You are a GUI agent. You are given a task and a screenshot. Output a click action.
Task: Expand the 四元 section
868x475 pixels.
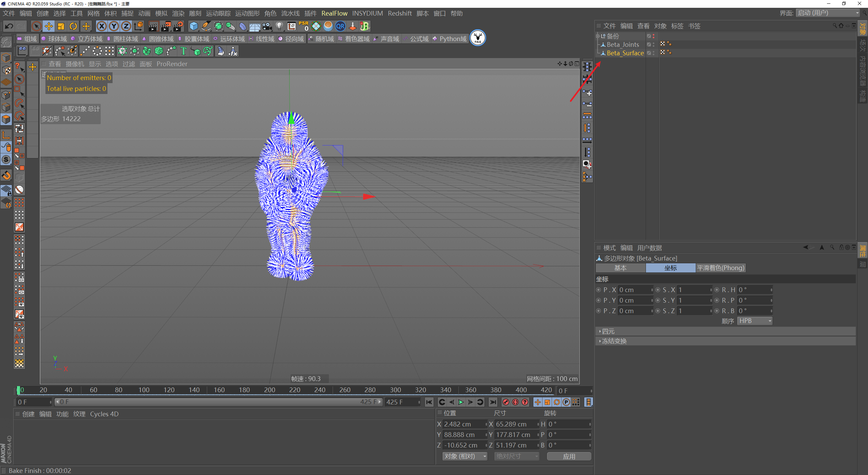point(608,331)
